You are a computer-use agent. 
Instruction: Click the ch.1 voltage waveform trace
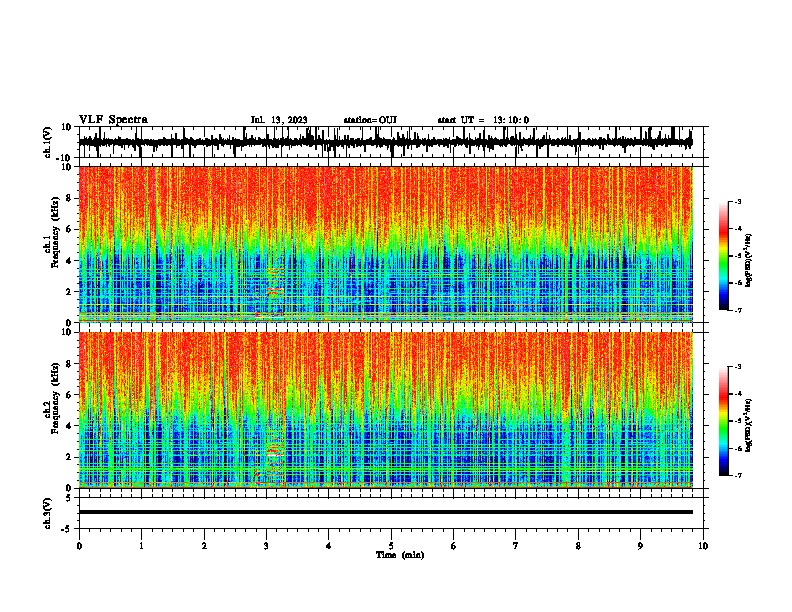click(x=385, y=142)
